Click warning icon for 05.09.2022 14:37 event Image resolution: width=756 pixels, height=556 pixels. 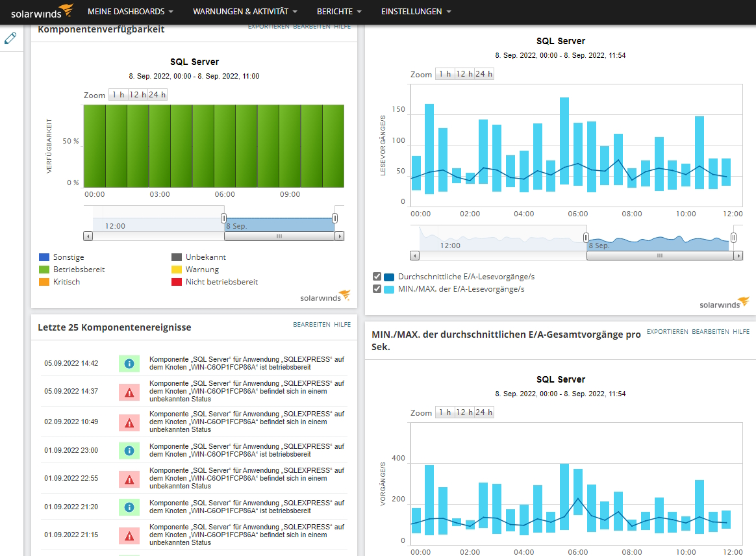(129, 393)
